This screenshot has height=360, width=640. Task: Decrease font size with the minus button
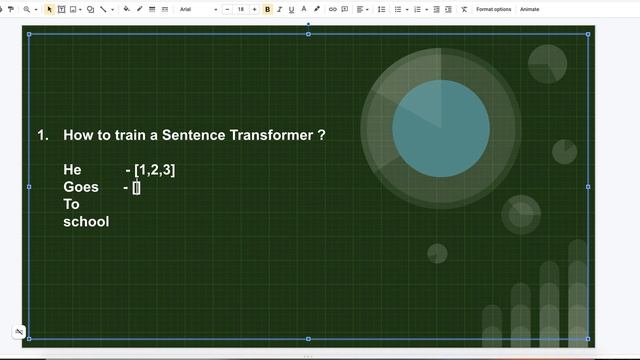coord(227,9)
